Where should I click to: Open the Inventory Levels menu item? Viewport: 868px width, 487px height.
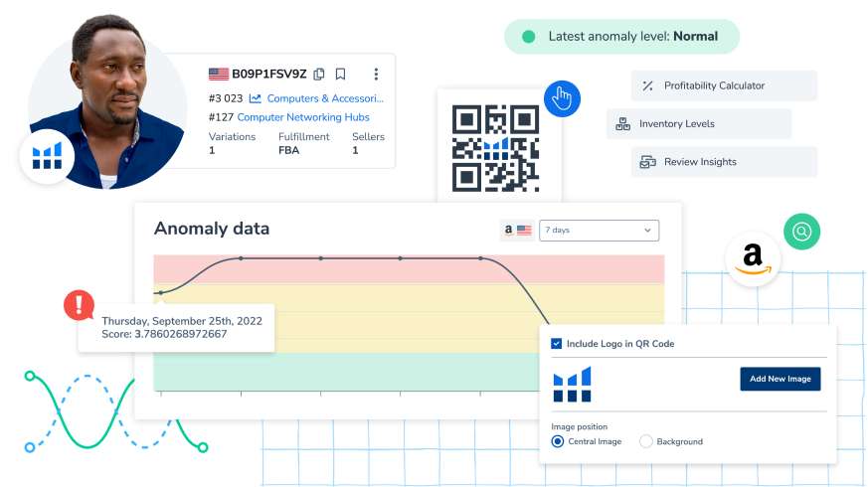pyautogui.click(x=699, y=124)
